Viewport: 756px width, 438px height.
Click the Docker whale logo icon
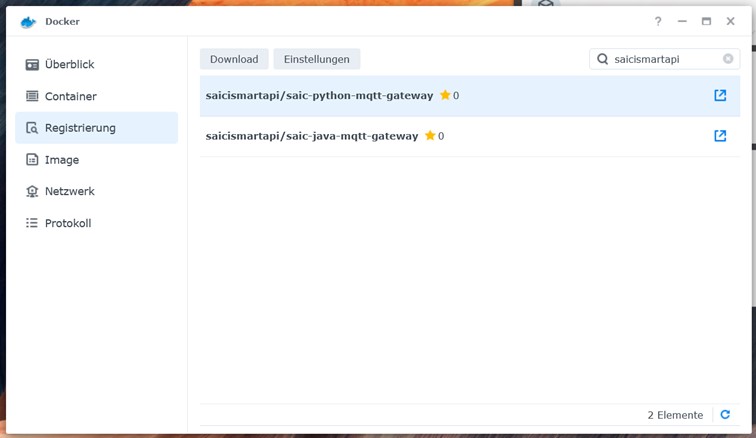[x=28, y=22]
